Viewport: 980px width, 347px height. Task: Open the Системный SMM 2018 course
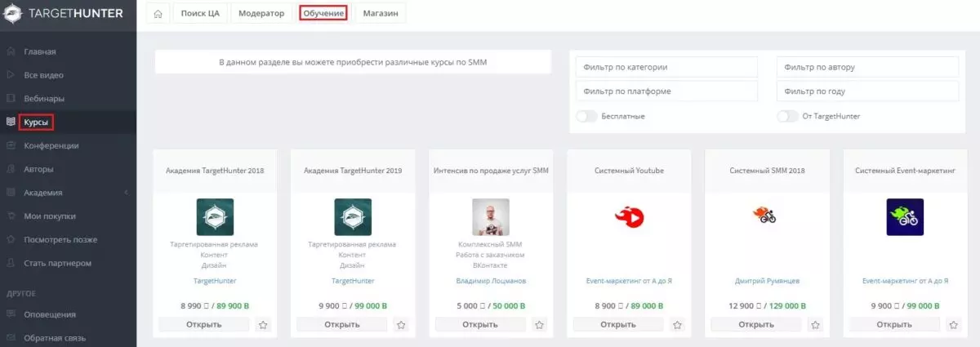(x=755, y=324)
